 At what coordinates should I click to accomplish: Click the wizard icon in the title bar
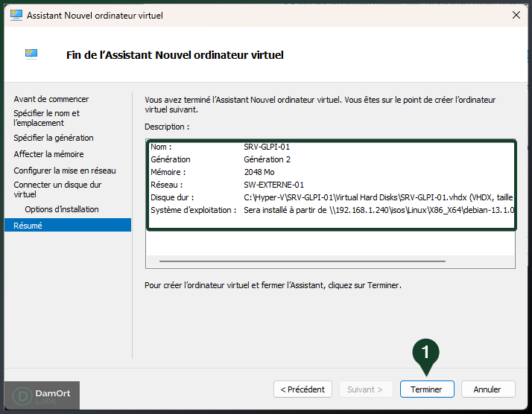pos(16,15)
